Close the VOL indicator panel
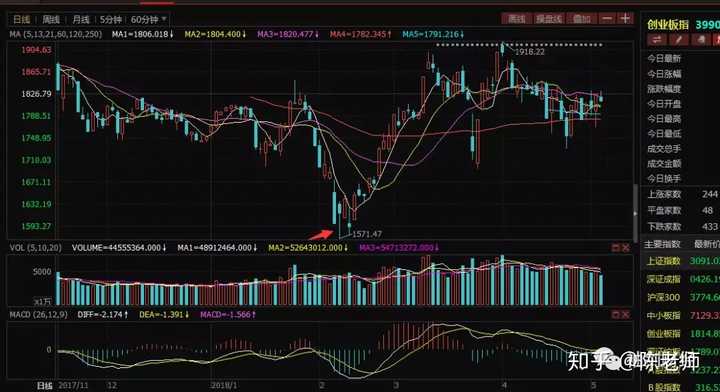The width and height of the screenshot is (720, 392). click(x=625, y=248)
